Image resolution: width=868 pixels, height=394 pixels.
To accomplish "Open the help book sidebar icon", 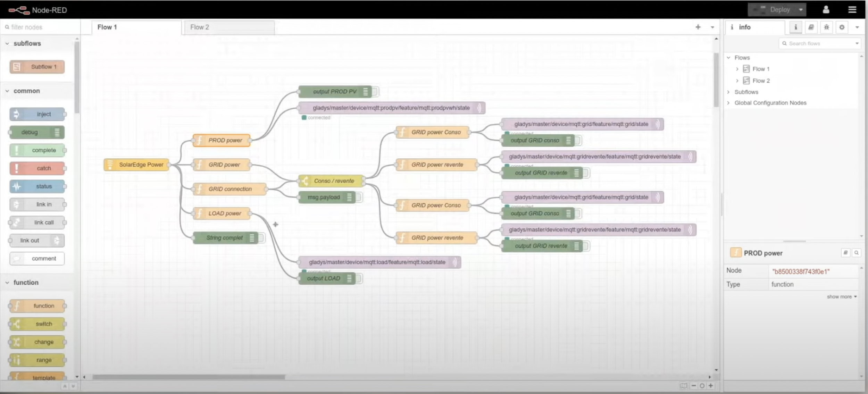I will click(811, 27).
